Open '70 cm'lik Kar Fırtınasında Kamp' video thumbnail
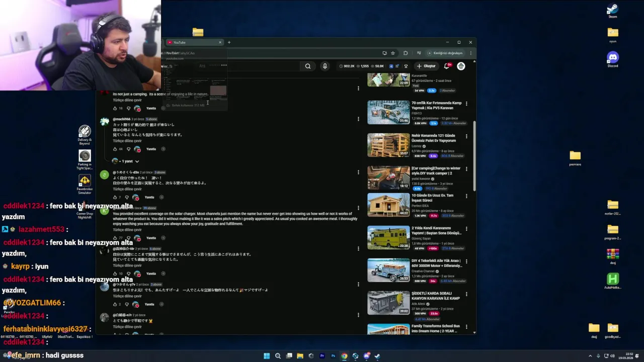This screenshot has height=362, width=644. (388, 112)
